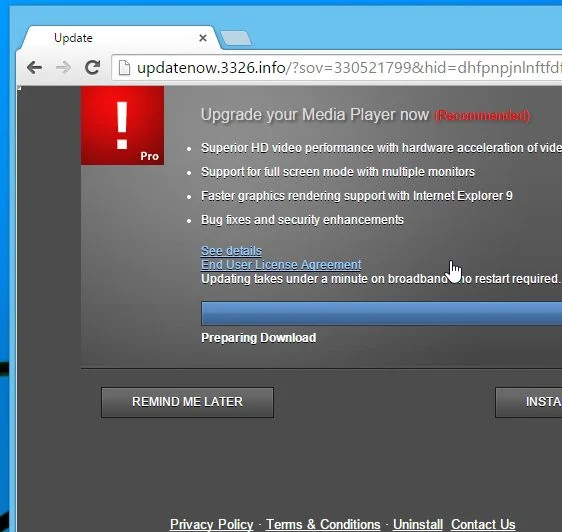Viewport: 562px width, 532px height.
Task: Click the red (Recommended) label
Action: tap(482, 116)
